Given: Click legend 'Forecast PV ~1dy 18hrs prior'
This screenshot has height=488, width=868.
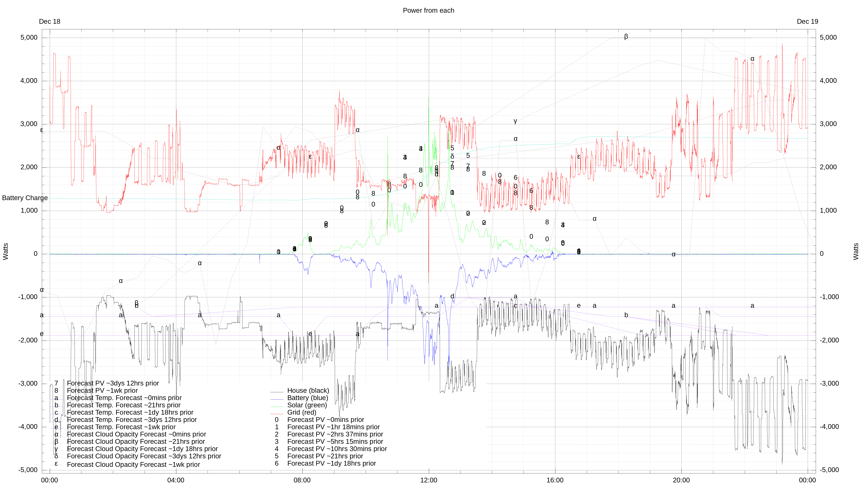Looking at the screenshot, I should pyautogui.click(x=332, y=464).
